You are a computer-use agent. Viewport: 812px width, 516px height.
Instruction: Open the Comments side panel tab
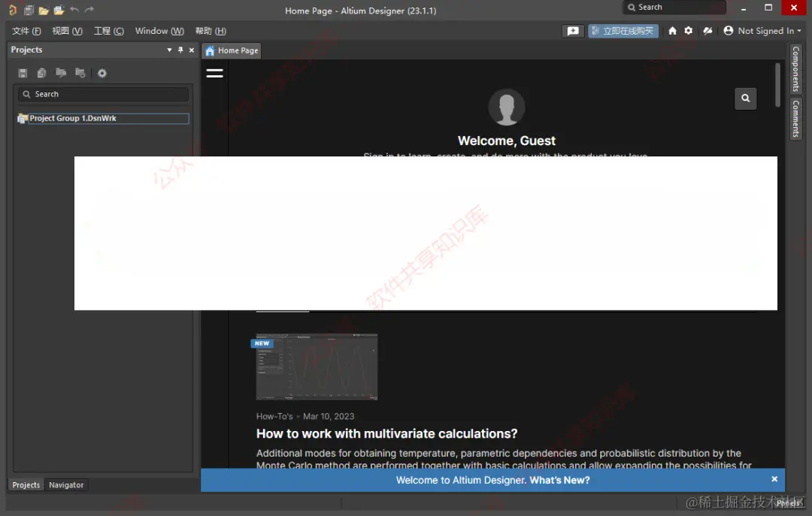(796, 119)
